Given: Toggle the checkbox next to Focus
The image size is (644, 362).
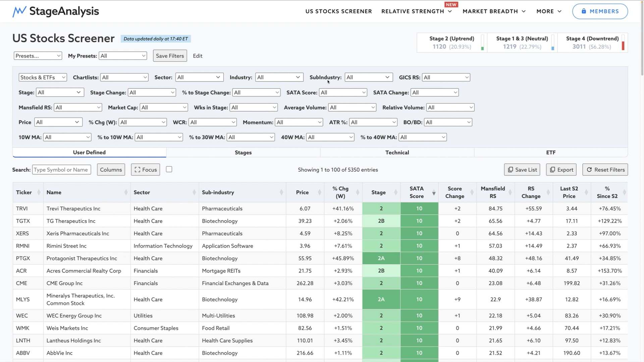Looking at the screenshot, I should pos(169,169).
